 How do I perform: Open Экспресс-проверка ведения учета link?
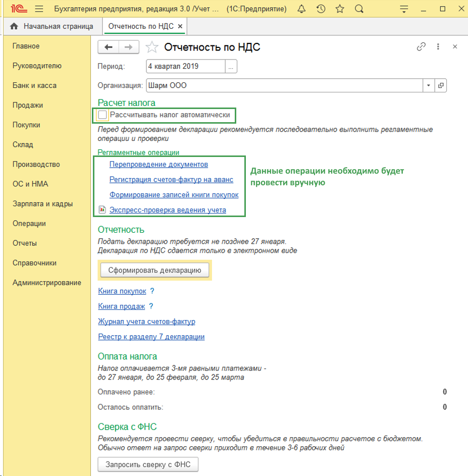point(168,210)
